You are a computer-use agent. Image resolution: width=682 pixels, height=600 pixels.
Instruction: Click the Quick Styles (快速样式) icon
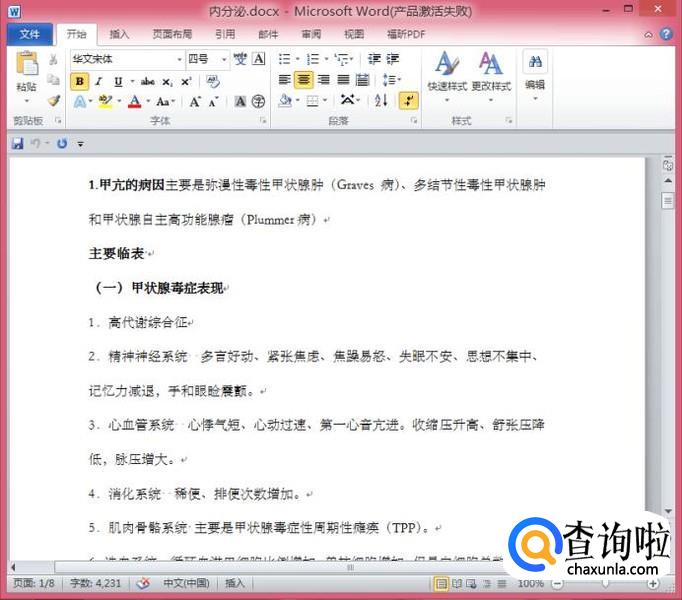[x=446, y=72]
